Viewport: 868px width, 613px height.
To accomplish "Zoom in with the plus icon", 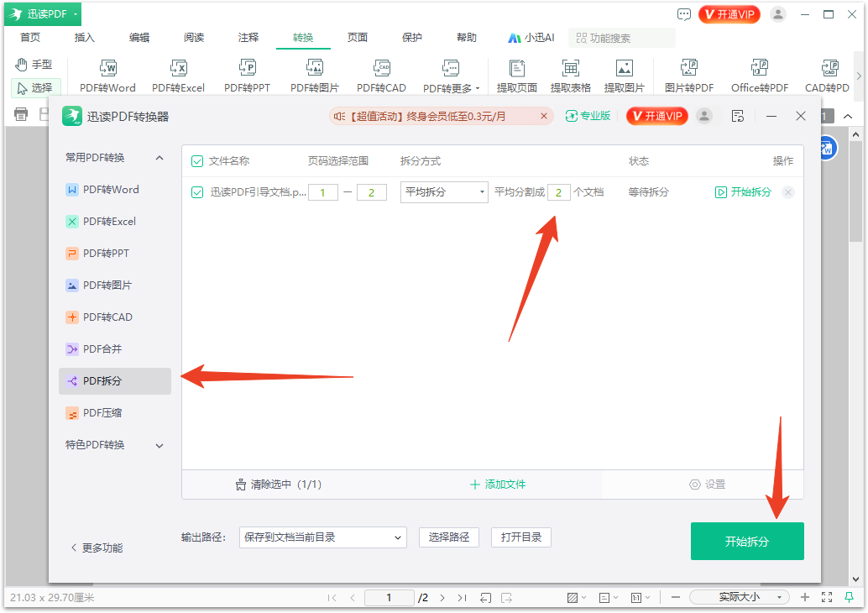I will tap(805, 597).
